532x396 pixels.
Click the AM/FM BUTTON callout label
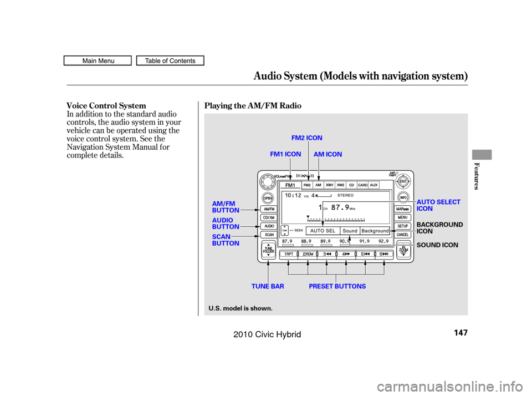pyautogui.click(x=226, y=207)
